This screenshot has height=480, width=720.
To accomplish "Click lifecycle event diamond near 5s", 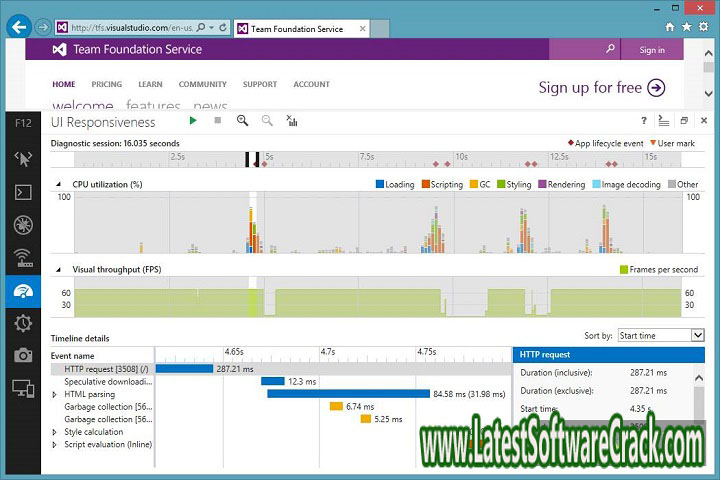I will pyautogui.click(x=264, y=164).
